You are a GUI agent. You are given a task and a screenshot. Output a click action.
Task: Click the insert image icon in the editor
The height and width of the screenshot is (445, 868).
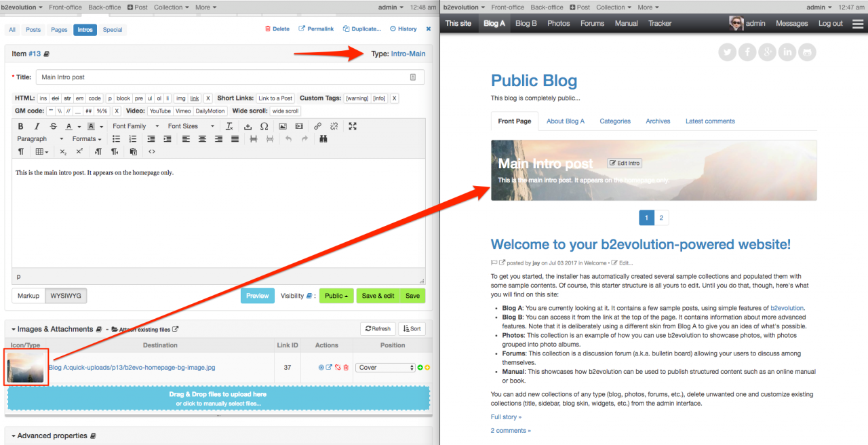tap(283, 126)
